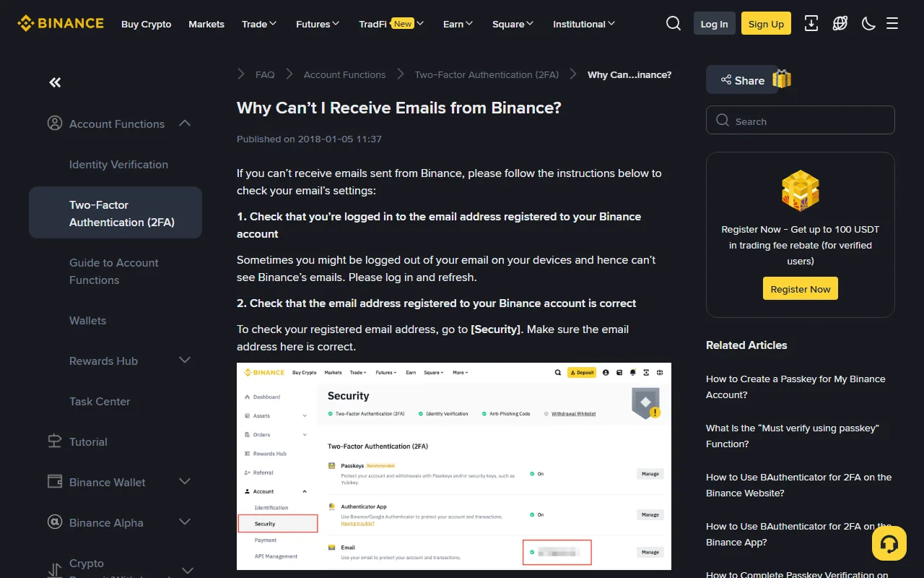Click the Binance logo
Image resolution: width=924 pixels, height=578 pixels.
[x=61, y=23]
